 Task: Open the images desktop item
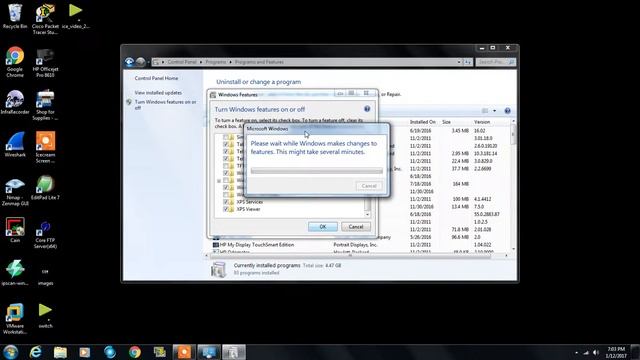[45, 277]
